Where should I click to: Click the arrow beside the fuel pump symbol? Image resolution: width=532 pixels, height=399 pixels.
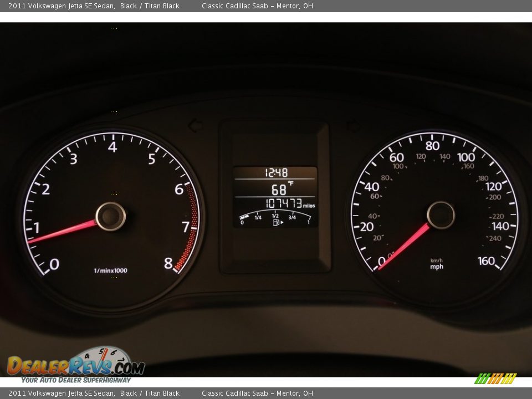point(282,222)
